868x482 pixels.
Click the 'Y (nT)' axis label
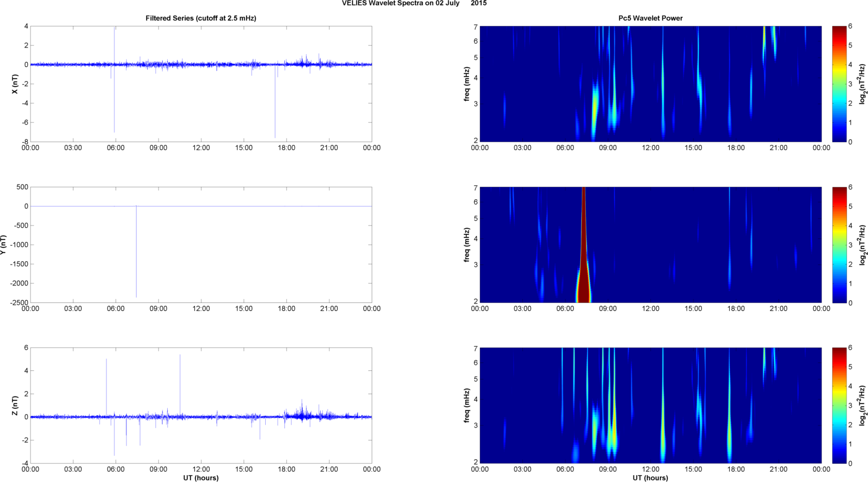click(3, 245)
